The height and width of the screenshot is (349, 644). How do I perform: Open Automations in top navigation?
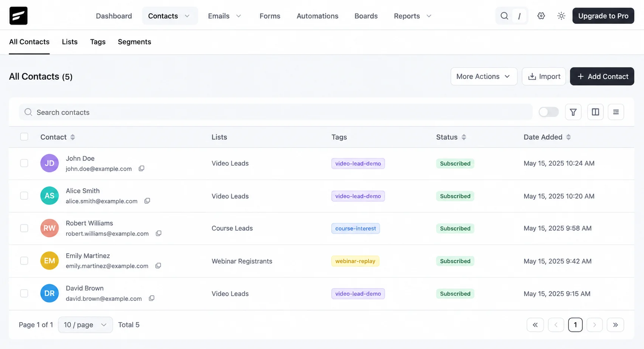tap(317, 16)
